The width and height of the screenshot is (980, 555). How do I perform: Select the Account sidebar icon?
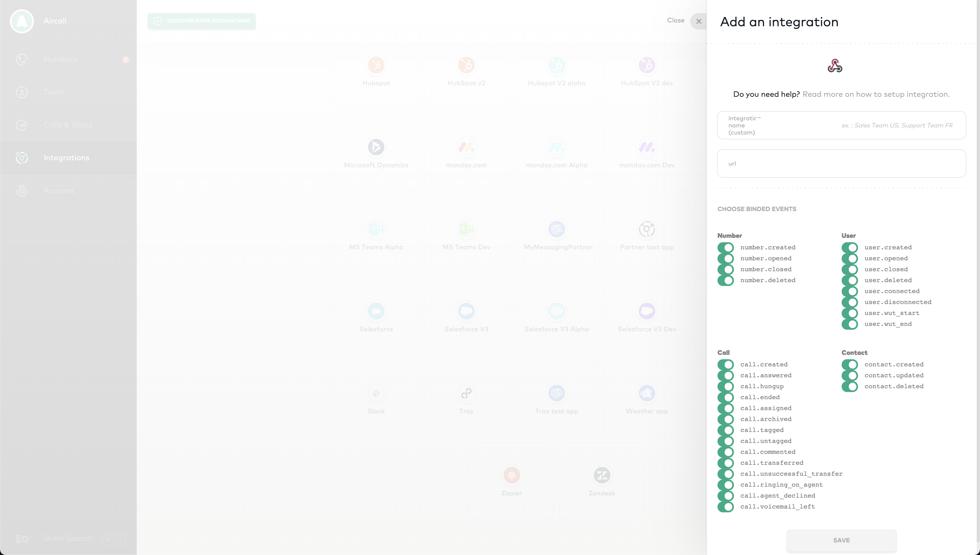pyautogui.click(x=22, y=191)
